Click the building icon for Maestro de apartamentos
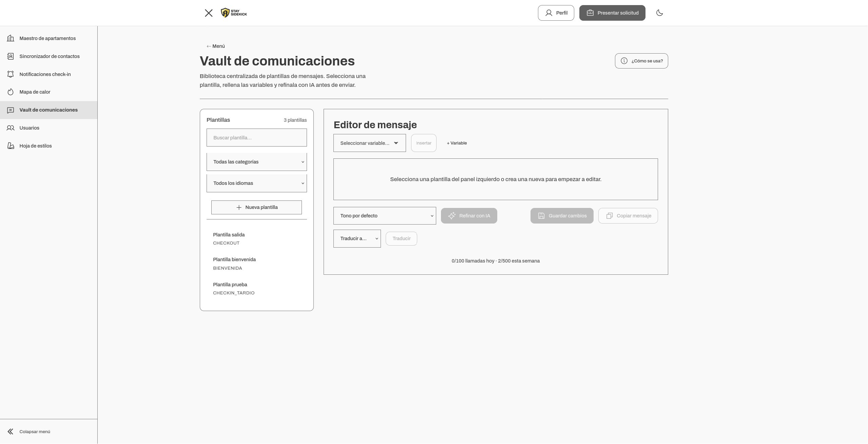 coord(11,38)
